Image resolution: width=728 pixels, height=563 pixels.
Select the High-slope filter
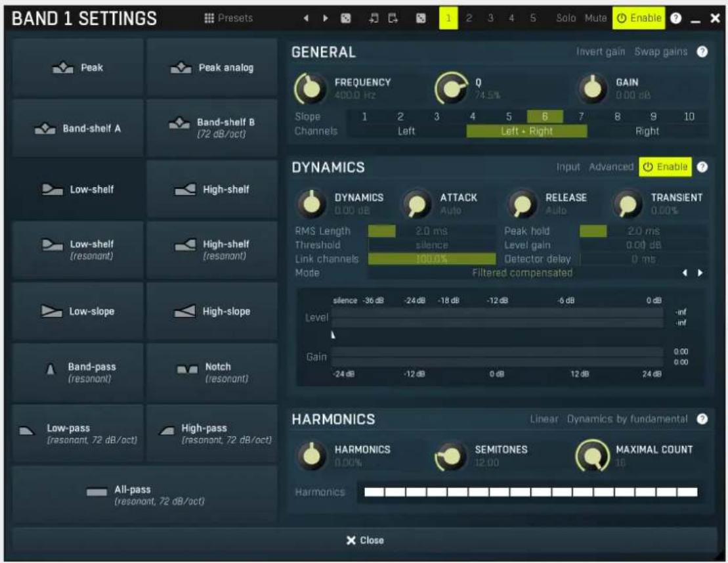[212, 311]
